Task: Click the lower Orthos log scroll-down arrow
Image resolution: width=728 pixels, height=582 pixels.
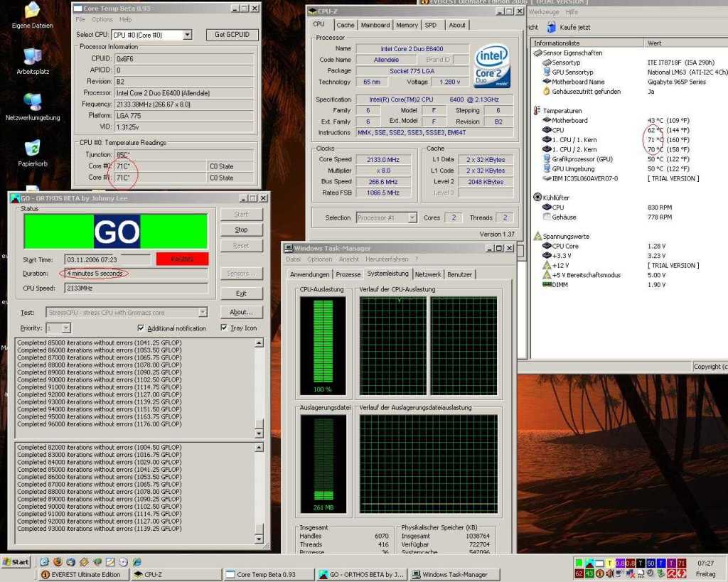Action: (x=259, y=539)
